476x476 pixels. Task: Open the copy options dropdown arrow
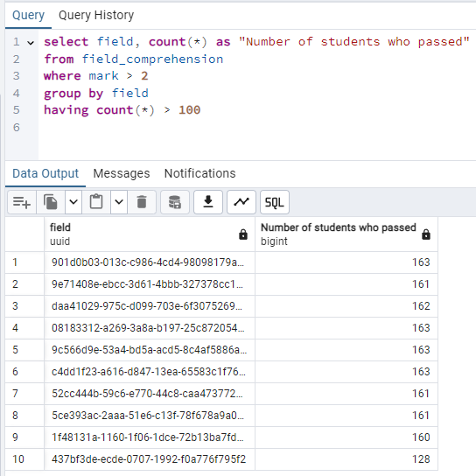[x=73, y=202]
